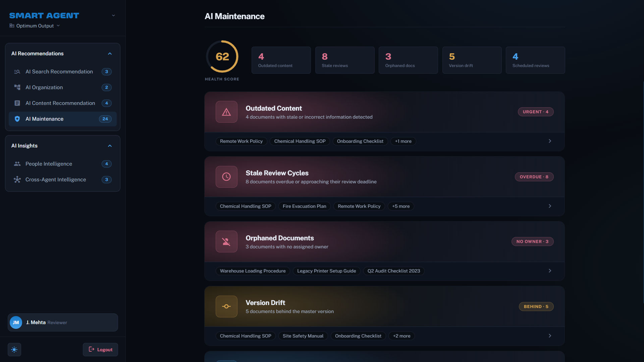Click the AI Organization hierarchy icon
The width and height of the screenshot is (644, 362).
pos(17,87)
